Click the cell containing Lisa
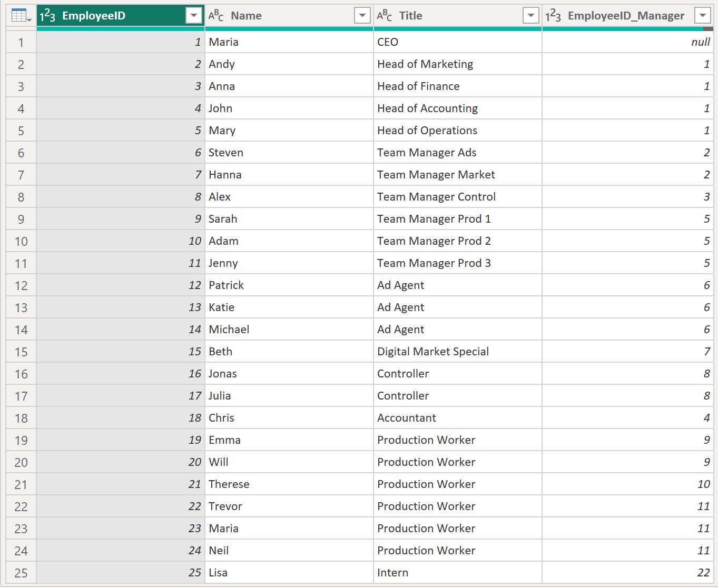This screenshot has width=718, height=588. [x=289, y=572]
